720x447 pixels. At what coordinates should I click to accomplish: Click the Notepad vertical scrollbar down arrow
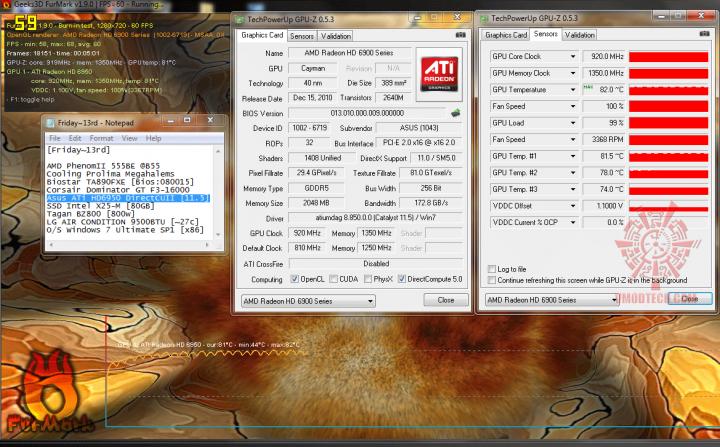(x=218, y=234)
